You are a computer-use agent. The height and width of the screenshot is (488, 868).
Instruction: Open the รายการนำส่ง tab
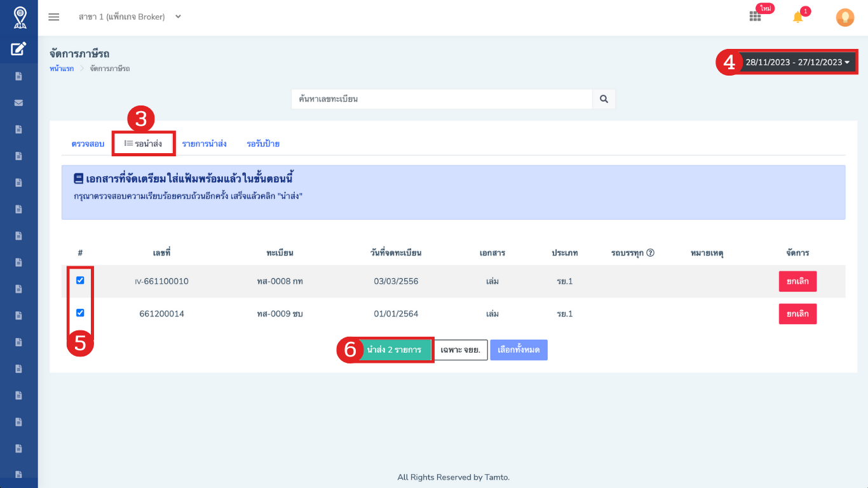[x=204, y=144]
